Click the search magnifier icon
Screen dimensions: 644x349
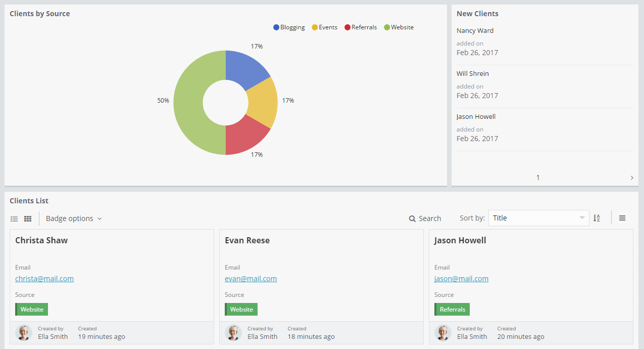[x=412, y=219]
